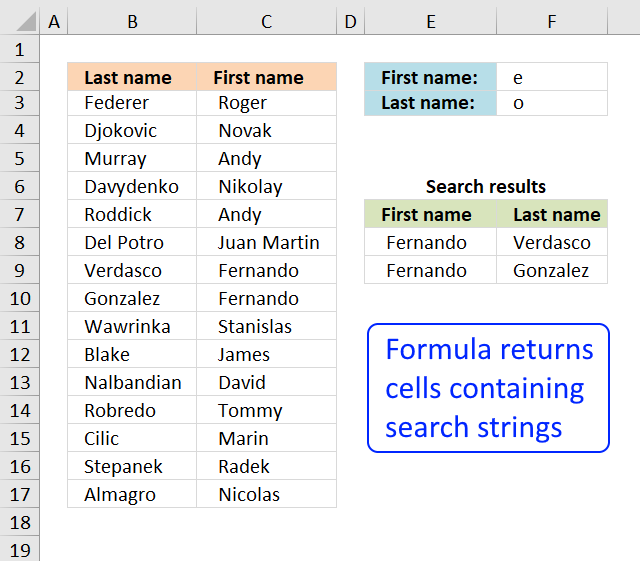Click the Search results title cell
Viewport: 640px width, 561px height.
(486, 186)
